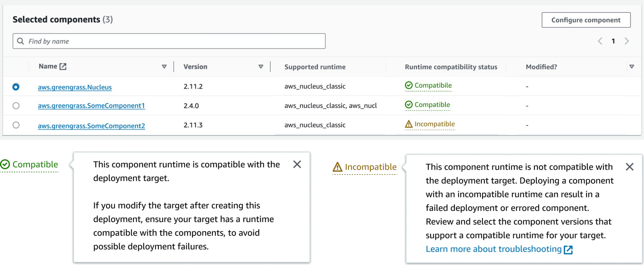Select page number 1 in pagination
Image resolution: width=644 pixels, height=265 pixels.
coord(613,41)
